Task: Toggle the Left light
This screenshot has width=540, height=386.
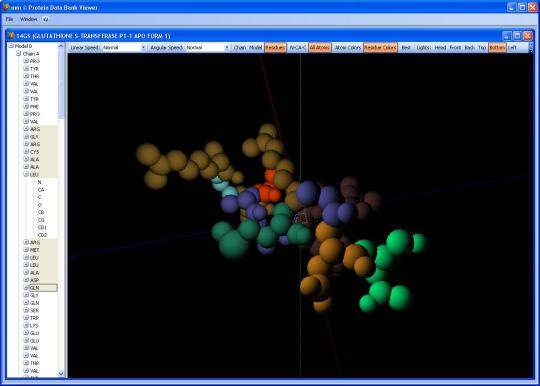Action: tap(512, 48)
